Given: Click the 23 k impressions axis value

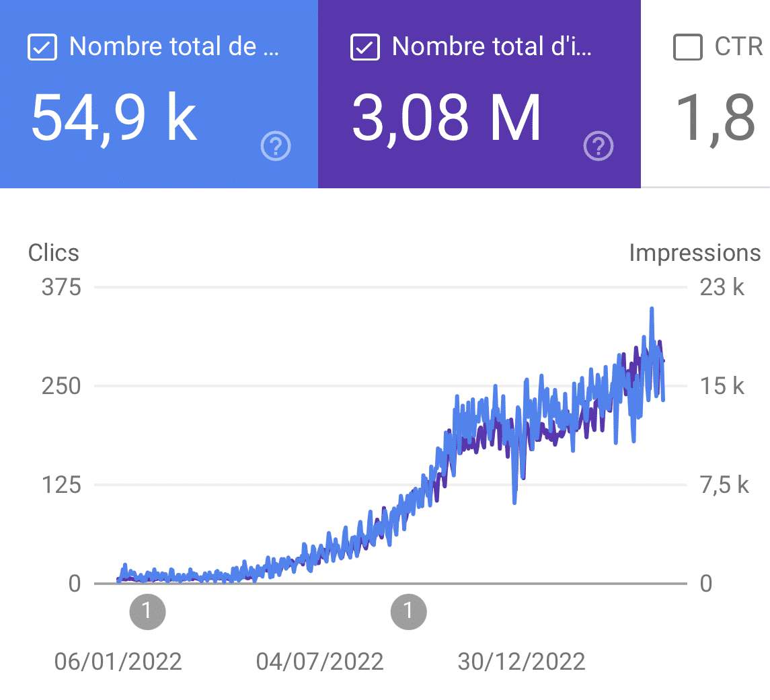Looking at the screenshot, I should click(x=722, y=287).
